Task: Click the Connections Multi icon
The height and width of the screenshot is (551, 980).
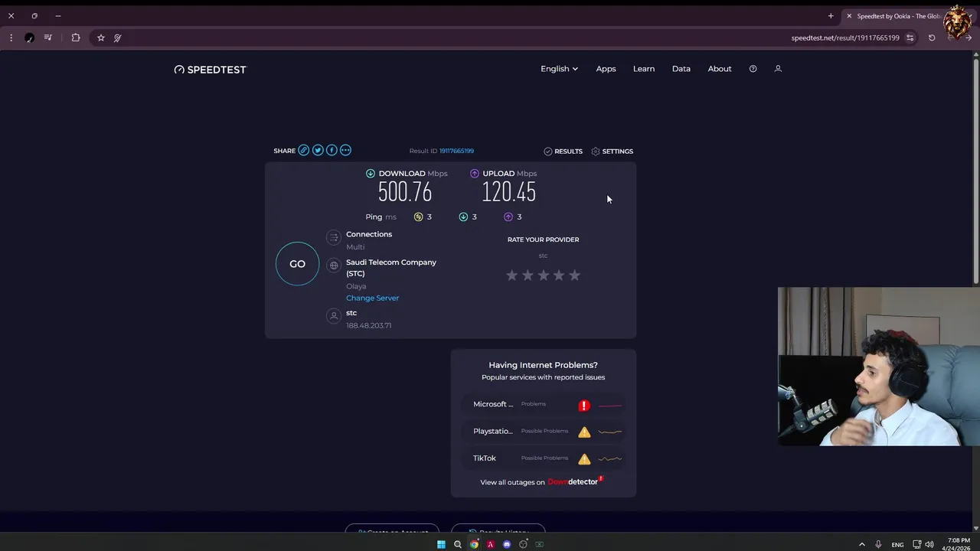Action: tap(333, 238)
